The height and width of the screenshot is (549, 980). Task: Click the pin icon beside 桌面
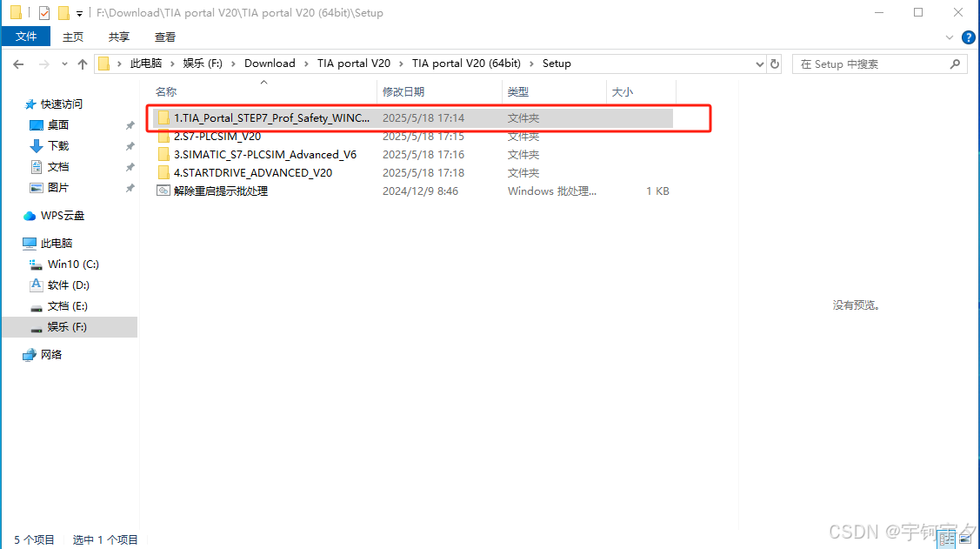tap(130, 125)
